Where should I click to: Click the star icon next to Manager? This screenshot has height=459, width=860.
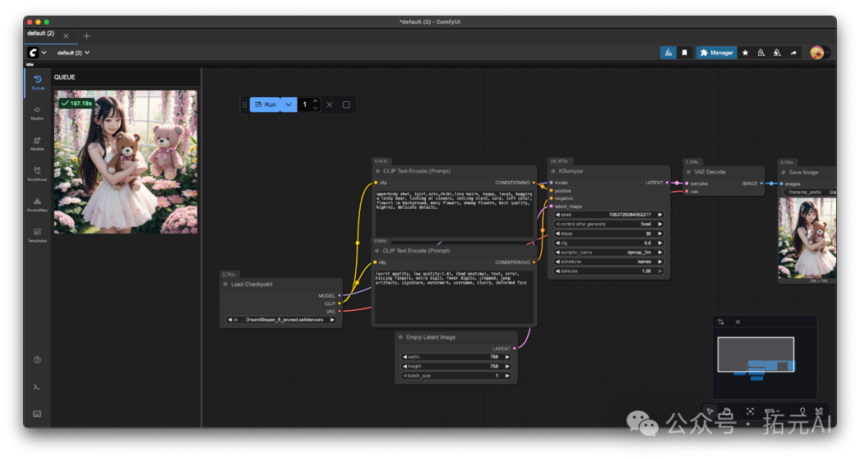(x=745, y=53)
